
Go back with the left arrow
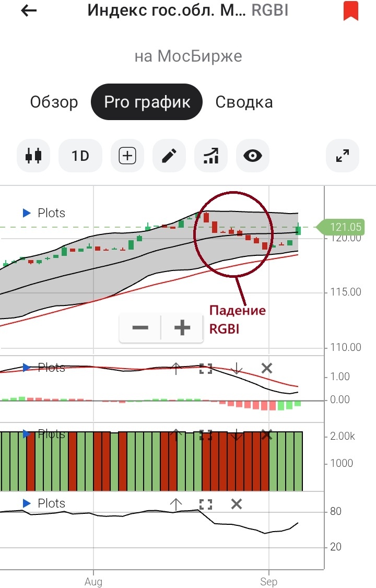(x=29, y=10)
